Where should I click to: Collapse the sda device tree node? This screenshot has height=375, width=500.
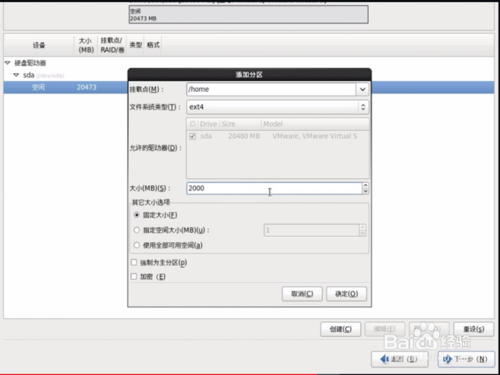16,75
